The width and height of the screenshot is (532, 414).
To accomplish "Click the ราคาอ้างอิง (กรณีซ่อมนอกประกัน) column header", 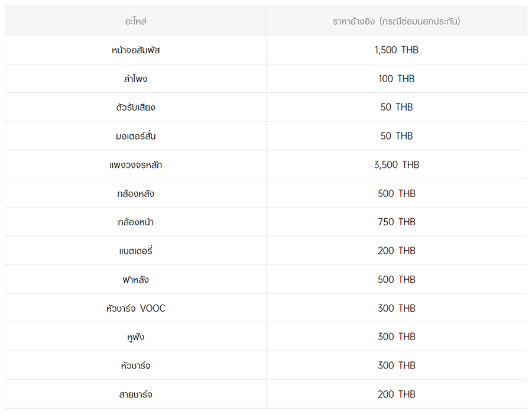I will coord(396,21).
